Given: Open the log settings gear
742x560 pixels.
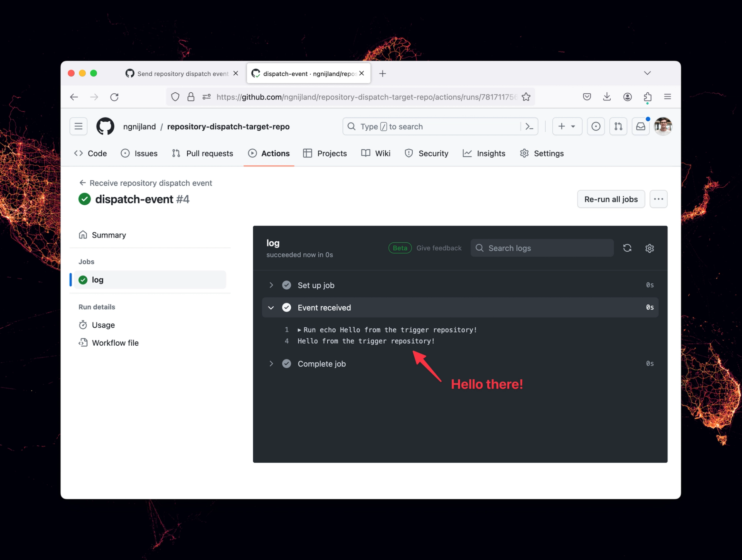Looking at the screenshot, I should coord(649,248).
